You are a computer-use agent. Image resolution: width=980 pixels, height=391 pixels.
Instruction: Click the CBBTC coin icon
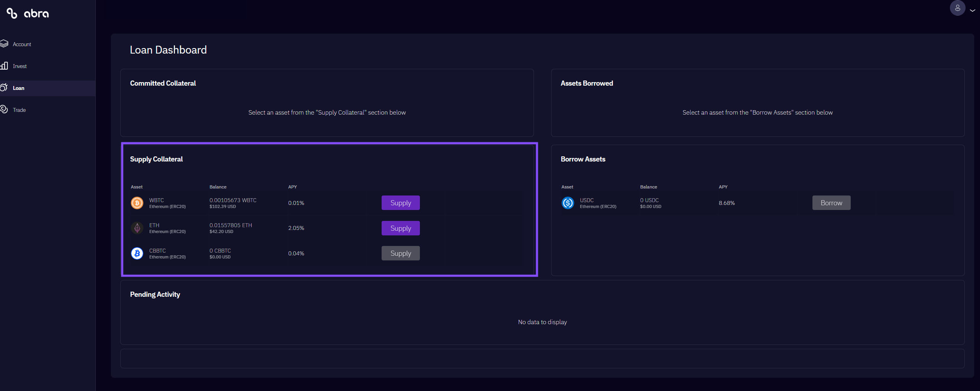coord(137,253)
